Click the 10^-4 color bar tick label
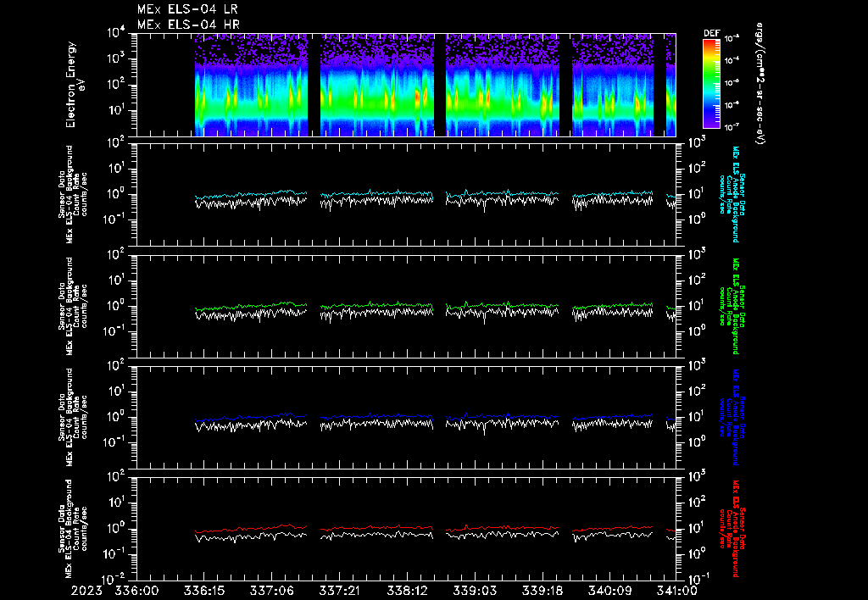This screenshot has width=868, height=600. click(x=732, y=61)
